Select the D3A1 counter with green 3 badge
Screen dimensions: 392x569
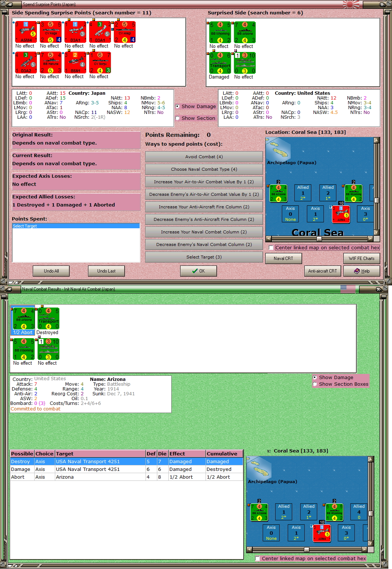pos(100,32)
